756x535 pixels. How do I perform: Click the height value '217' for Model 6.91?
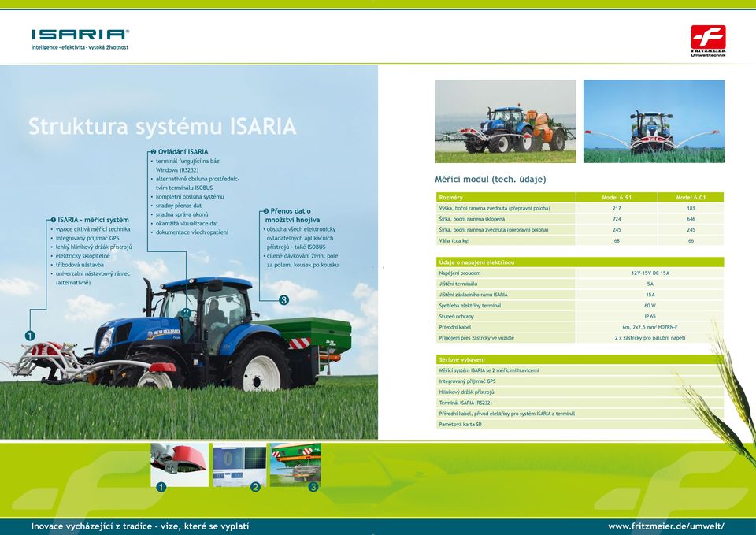pos(617,208)
